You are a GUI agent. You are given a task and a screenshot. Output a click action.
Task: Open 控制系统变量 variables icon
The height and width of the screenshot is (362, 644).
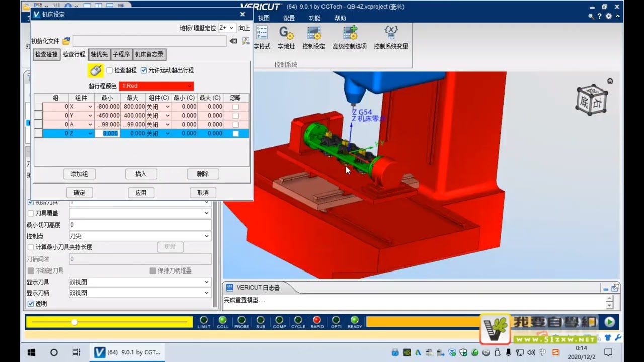coord(391,32)
